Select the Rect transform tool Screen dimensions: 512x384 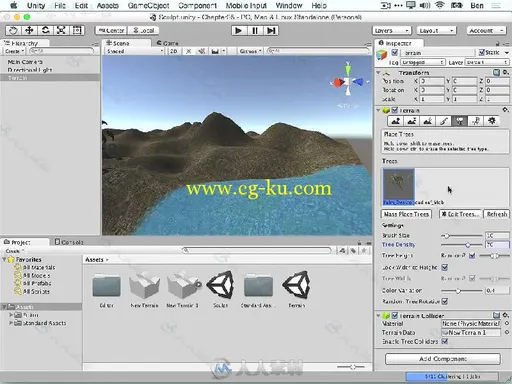click(77, 30)
